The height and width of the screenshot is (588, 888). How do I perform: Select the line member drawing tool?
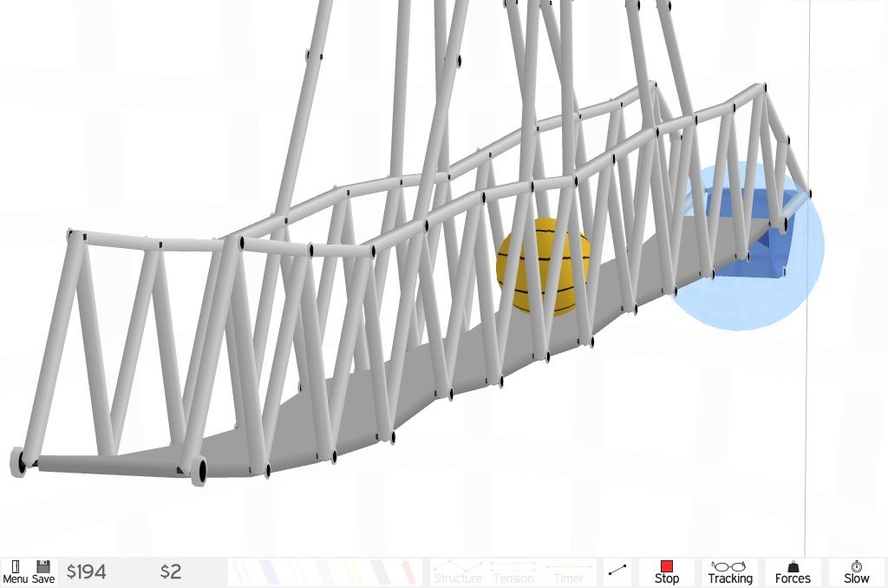(617, 572)
